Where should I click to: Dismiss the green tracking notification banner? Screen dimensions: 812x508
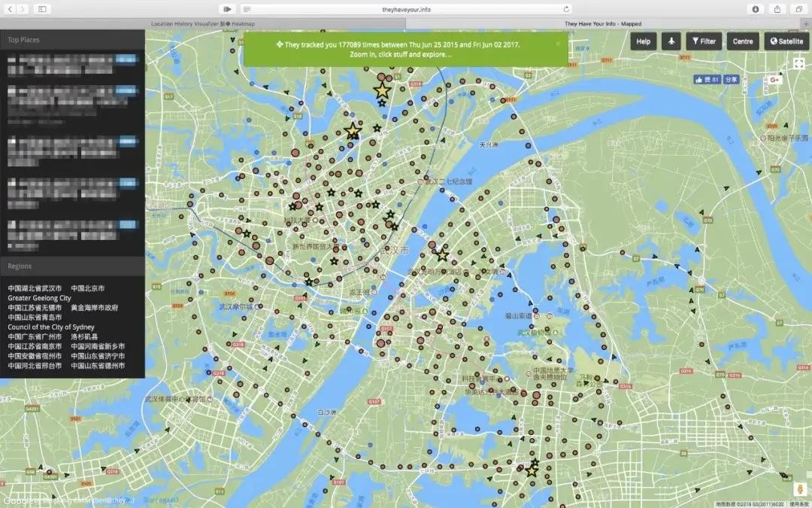point(557,44)
